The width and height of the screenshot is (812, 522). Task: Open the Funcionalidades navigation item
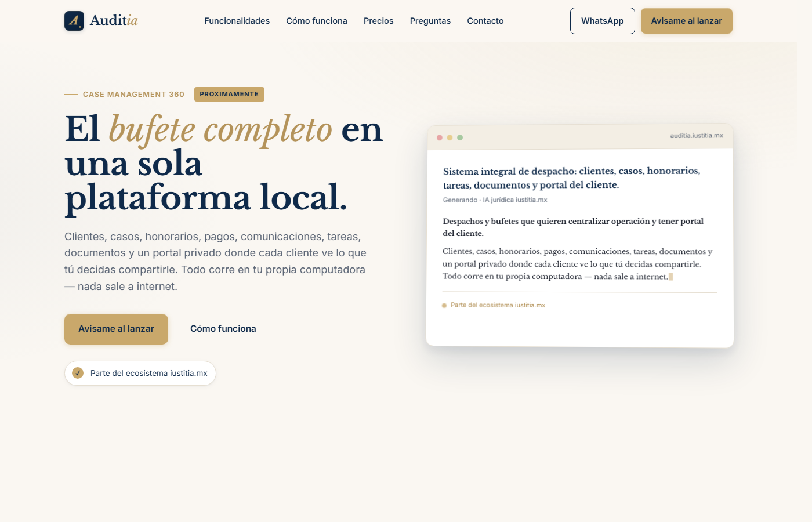click(237, 21)
